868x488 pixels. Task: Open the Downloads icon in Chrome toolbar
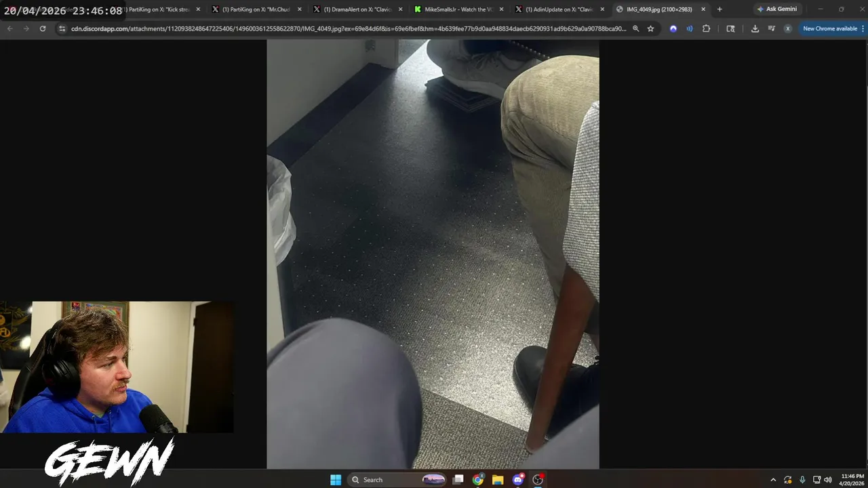tap(755, 28)
